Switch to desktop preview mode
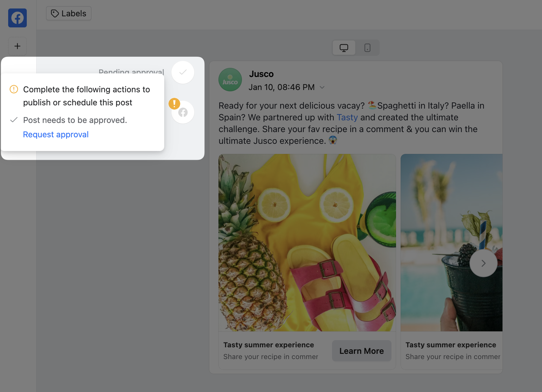The height and width of the screenshot is (392, 542). click(x=344, y=48)
